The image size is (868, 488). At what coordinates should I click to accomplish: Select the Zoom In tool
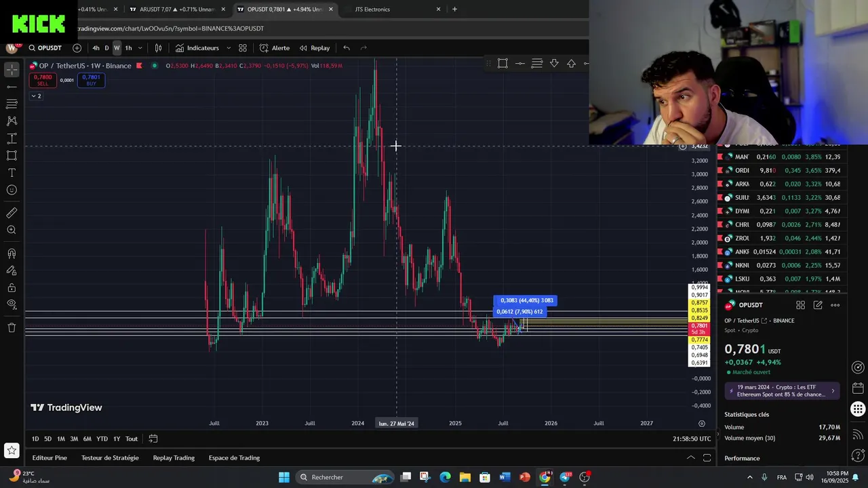pyautogui.click(x=12, y=230)
